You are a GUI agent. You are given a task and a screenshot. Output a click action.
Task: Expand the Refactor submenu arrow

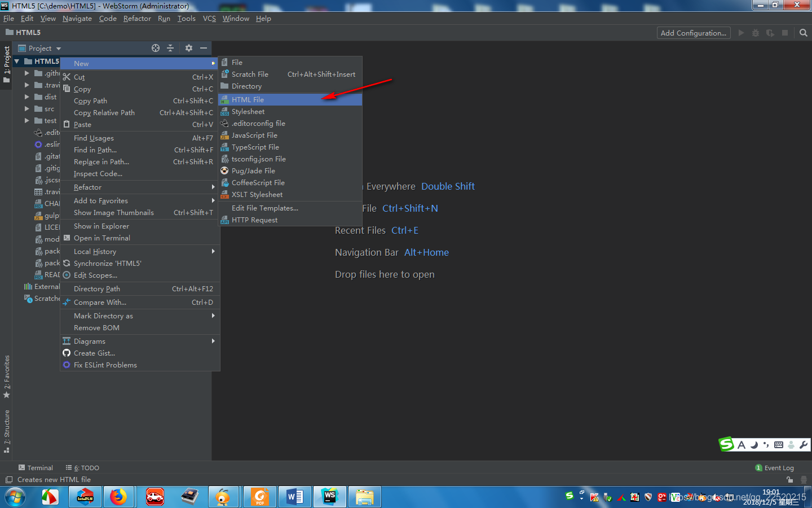point(213,187)
